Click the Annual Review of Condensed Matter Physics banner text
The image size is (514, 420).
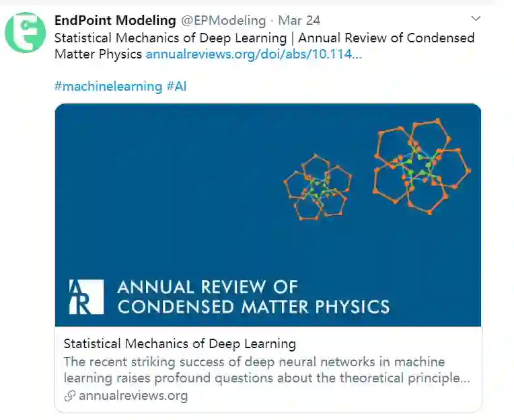253,297
